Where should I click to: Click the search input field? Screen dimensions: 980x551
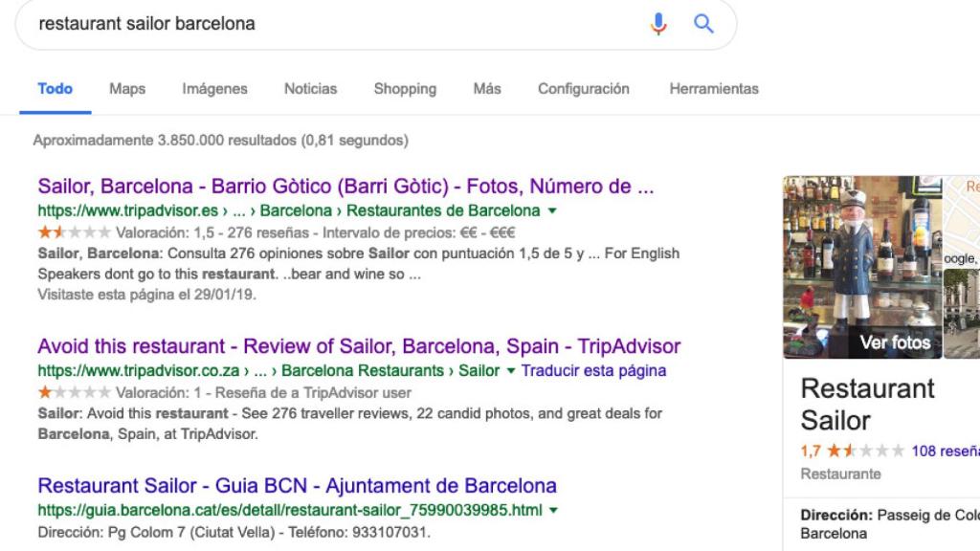tap(325, 24)
